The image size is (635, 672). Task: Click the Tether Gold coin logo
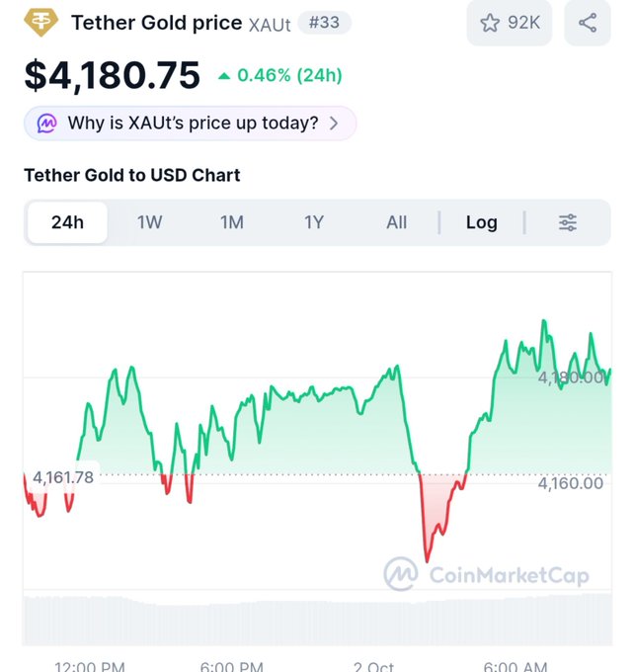40,23
